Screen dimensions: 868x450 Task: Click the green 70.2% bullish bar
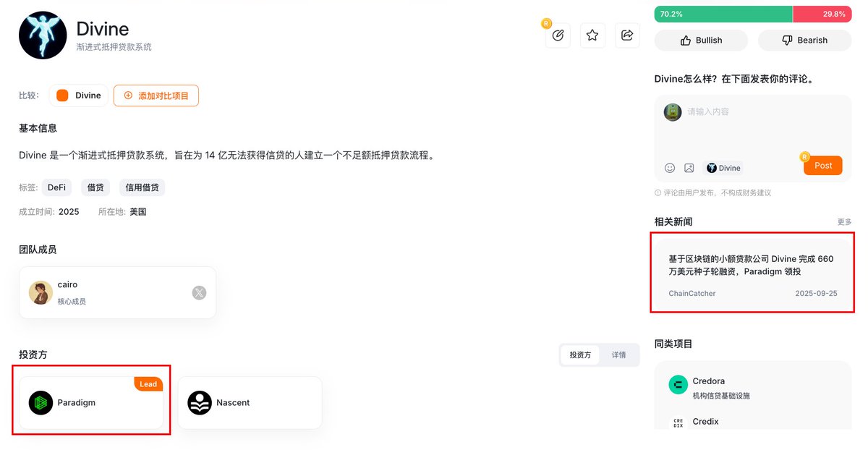pyautogui.click(x=723, y=14)
